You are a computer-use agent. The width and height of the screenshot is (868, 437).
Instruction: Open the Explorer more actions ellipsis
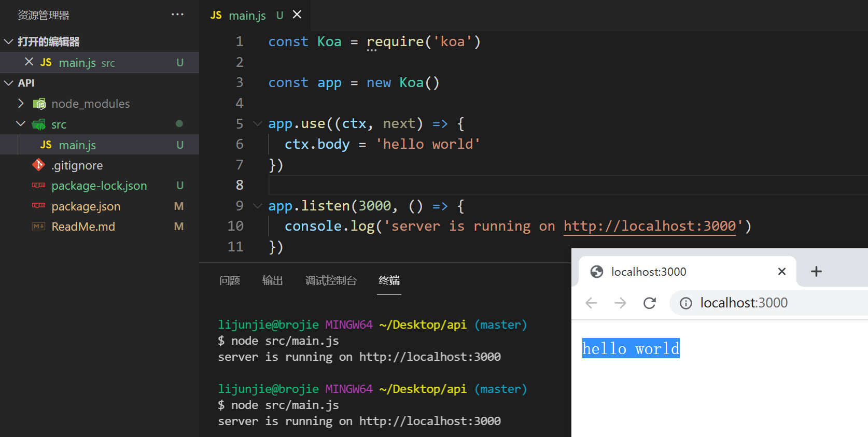point(177,15)
